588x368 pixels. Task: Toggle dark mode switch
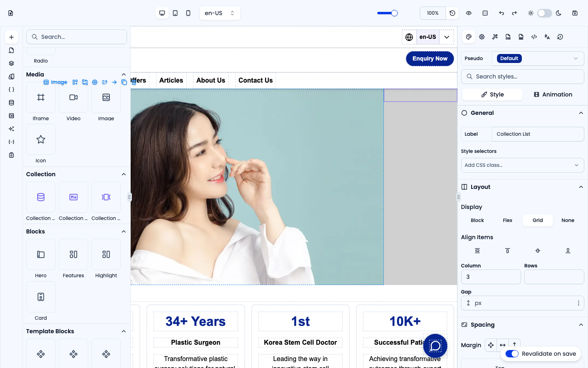pyautogui.click(x=545, y=13)
